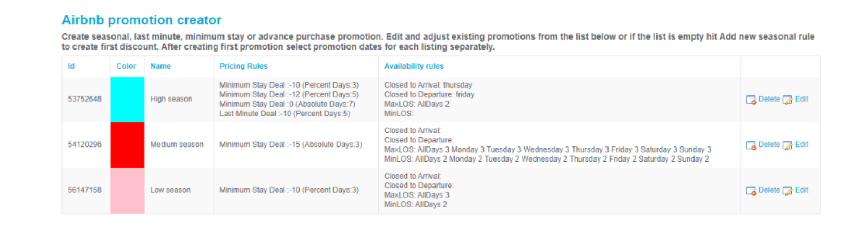Click the Name column header
The width and height of the screenshot is (868, 233).
(x=160, y=66)
